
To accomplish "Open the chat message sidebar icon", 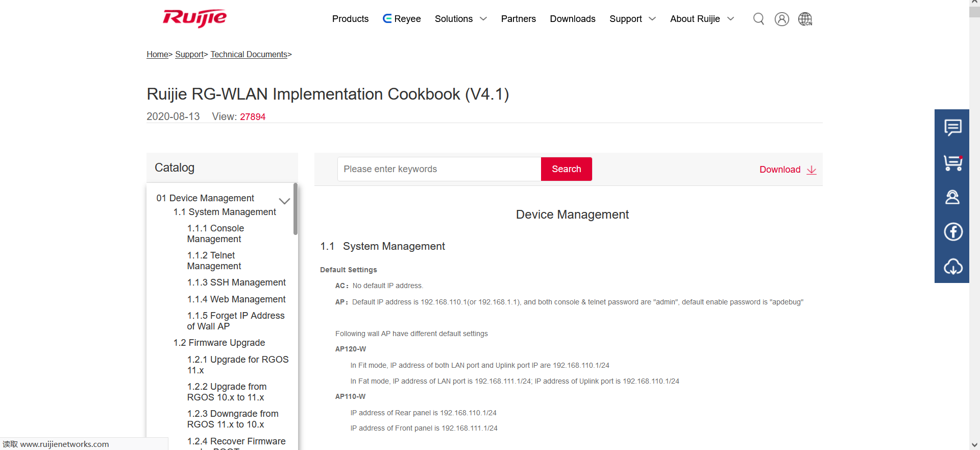I will tap(952, 127).
